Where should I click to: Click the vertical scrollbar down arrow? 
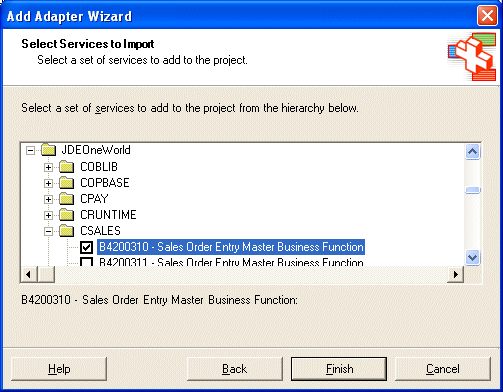[473, 258]
